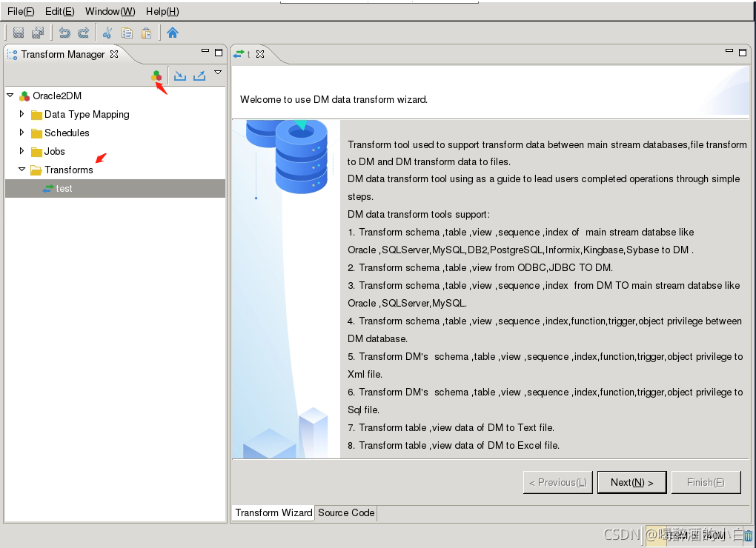Minimize the Transform Manager panel
This screenshot has width=756, height=548.
pos(205,50)
